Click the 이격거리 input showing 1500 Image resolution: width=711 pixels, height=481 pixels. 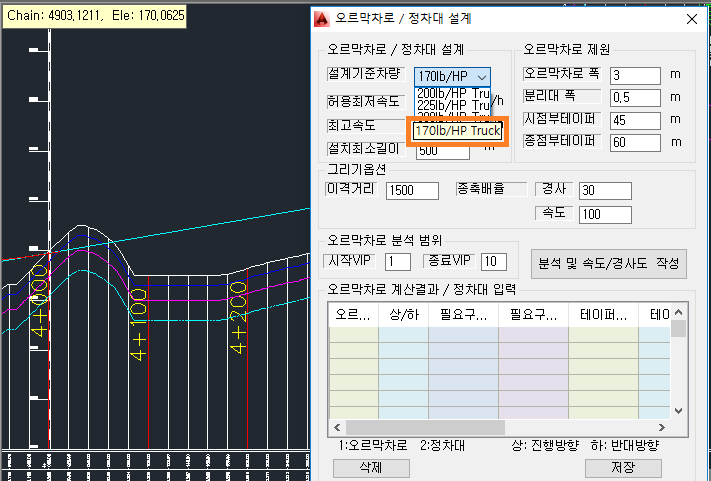[412, 191]
